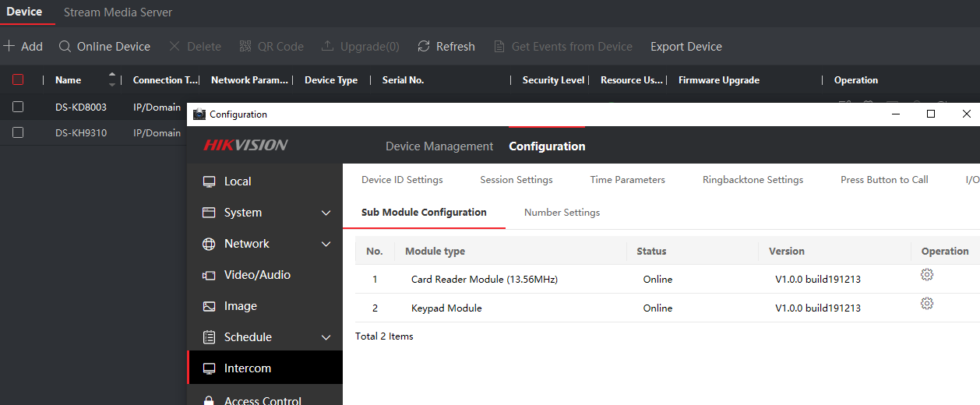Select the Image sidebar icon

coord(209,306)
